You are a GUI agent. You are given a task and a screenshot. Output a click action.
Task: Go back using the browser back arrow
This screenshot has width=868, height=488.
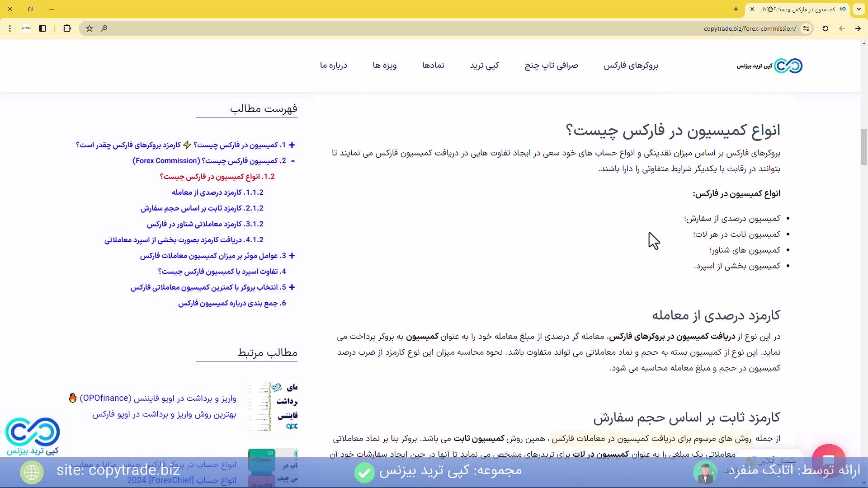[x=842, y=28]
